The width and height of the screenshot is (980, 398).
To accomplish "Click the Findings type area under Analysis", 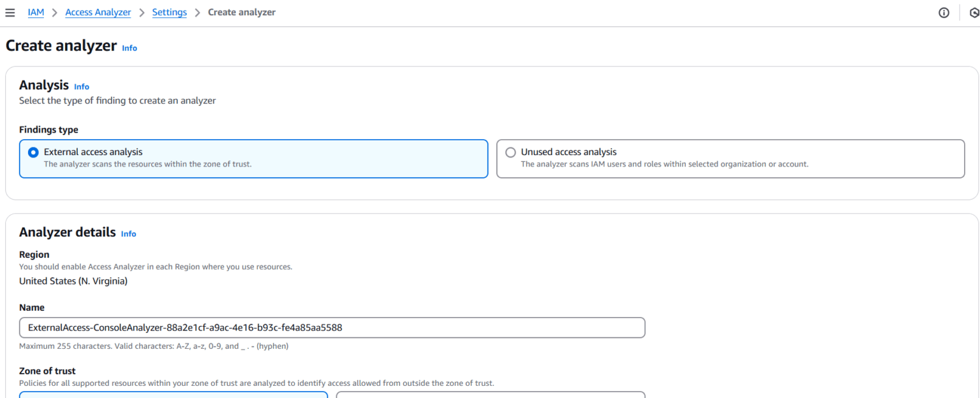I will (x=48, y=129).
